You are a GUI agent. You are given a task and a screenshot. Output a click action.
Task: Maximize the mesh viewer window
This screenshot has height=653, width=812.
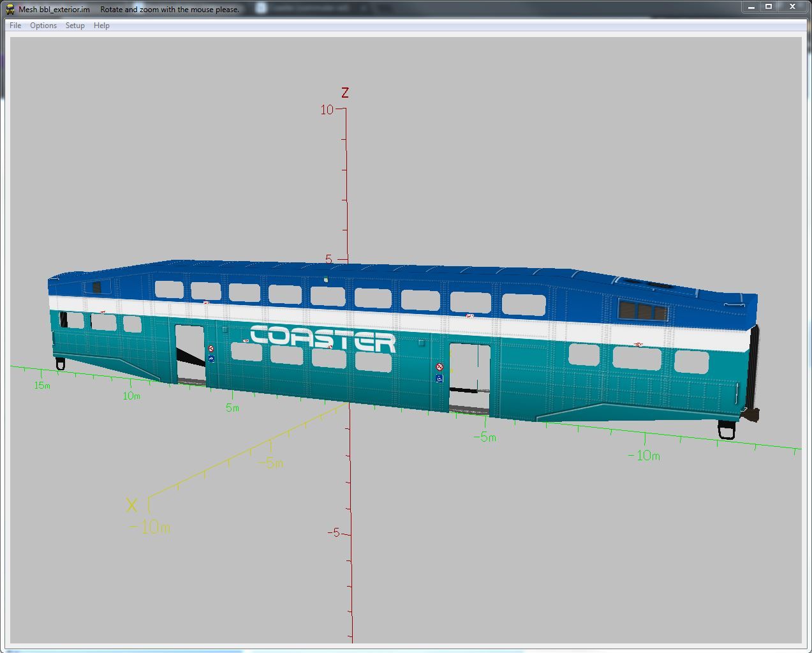769,6
